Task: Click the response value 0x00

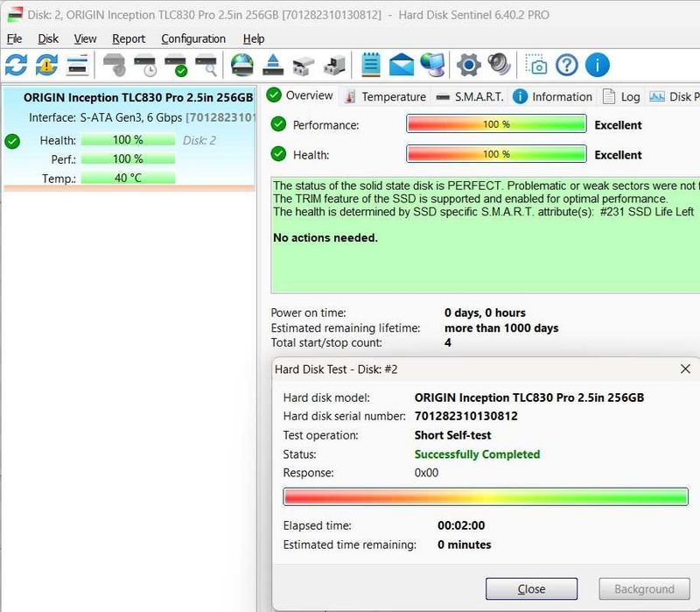Action: pyautogui.click(x=426, y=473)
